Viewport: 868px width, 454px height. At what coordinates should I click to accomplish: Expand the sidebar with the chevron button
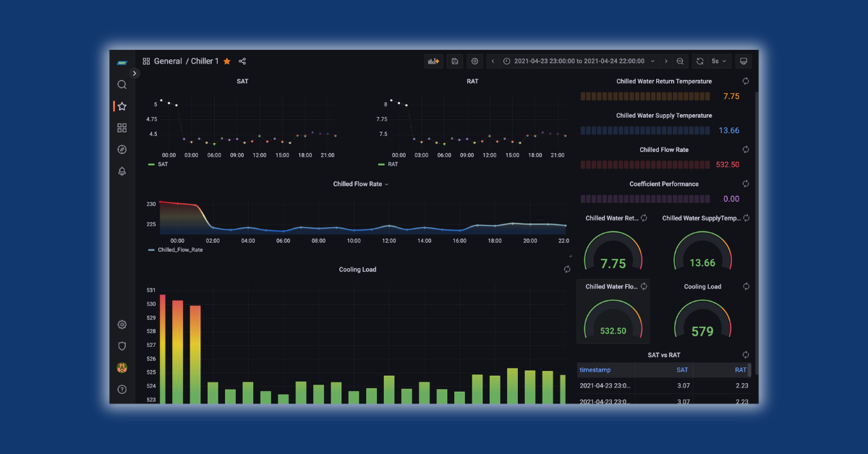[135, 73]
